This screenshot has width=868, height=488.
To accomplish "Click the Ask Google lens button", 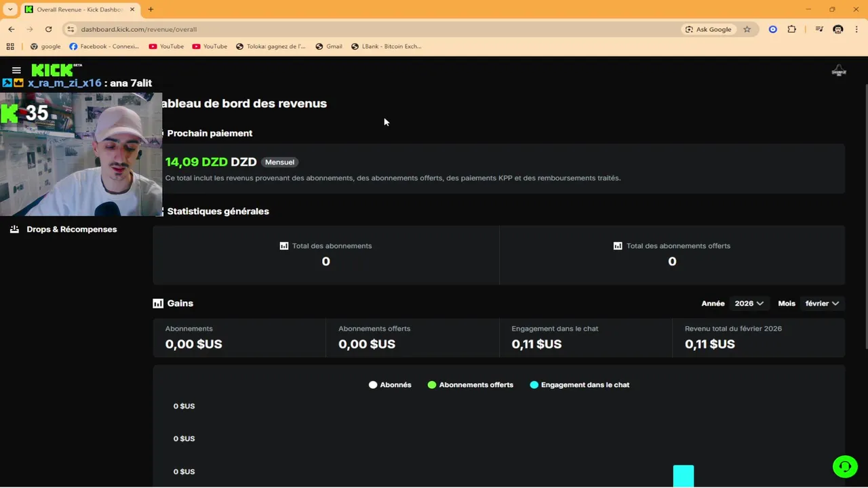I will click(709, 29).
